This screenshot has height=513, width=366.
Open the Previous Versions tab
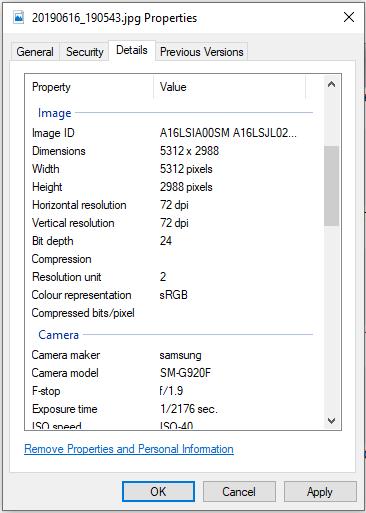click(202, 52)
